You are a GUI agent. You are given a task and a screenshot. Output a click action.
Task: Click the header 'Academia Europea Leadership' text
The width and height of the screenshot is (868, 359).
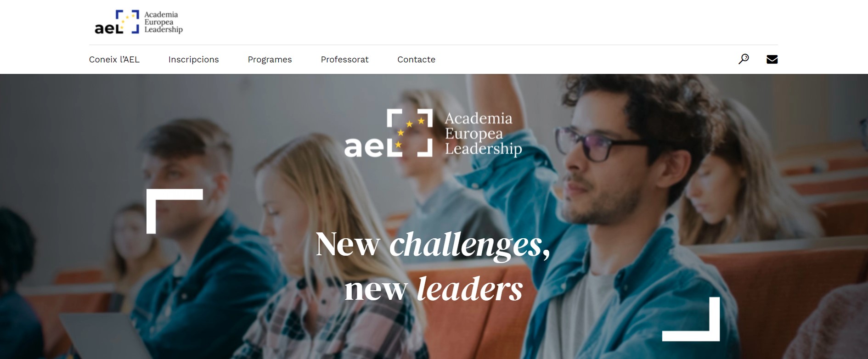coord(163,22)
